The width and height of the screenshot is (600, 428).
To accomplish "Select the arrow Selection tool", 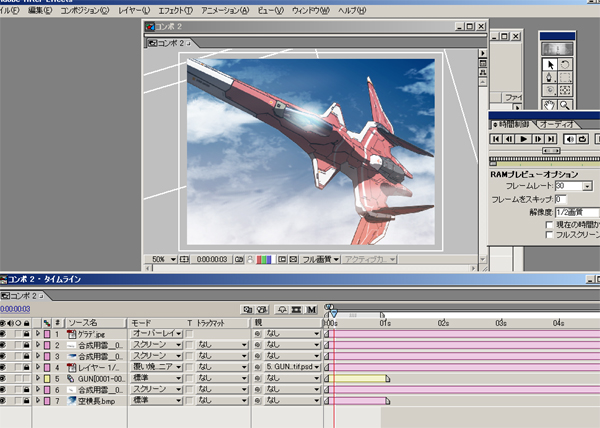I will pos(550,65).
